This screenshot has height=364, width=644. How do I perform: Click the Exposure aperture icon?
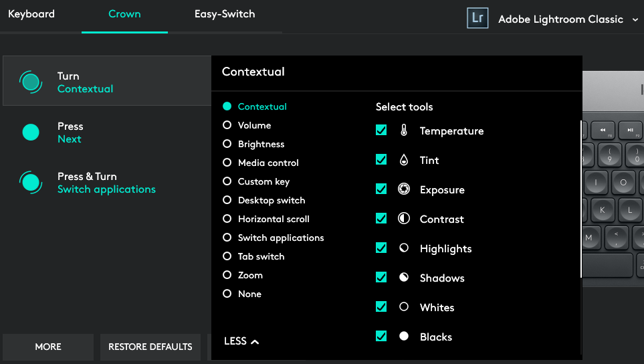pos(404,189)
